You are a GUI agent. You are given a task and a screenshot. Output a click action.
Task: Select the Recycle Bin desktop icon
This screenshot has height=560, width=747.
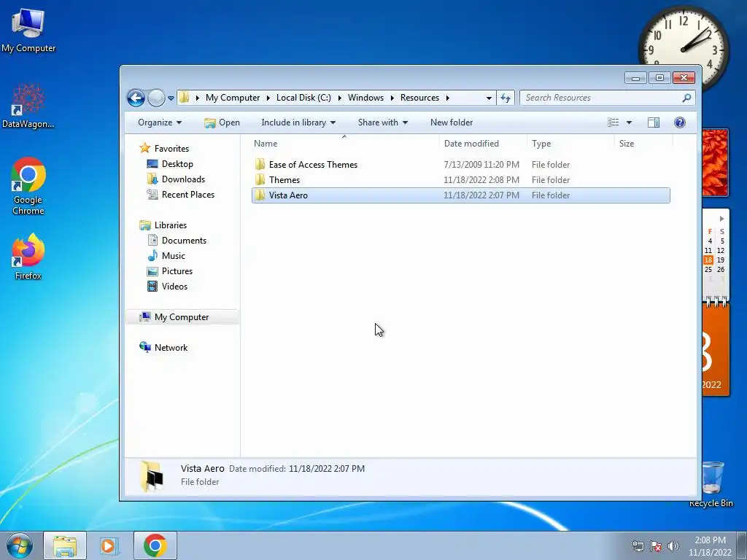click(712, 484)
